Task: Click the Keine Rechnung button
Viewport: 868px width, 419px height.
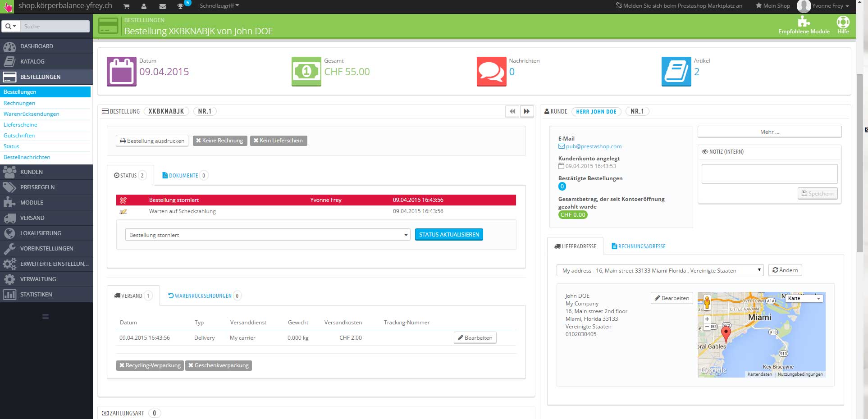Action: (220, 141)
